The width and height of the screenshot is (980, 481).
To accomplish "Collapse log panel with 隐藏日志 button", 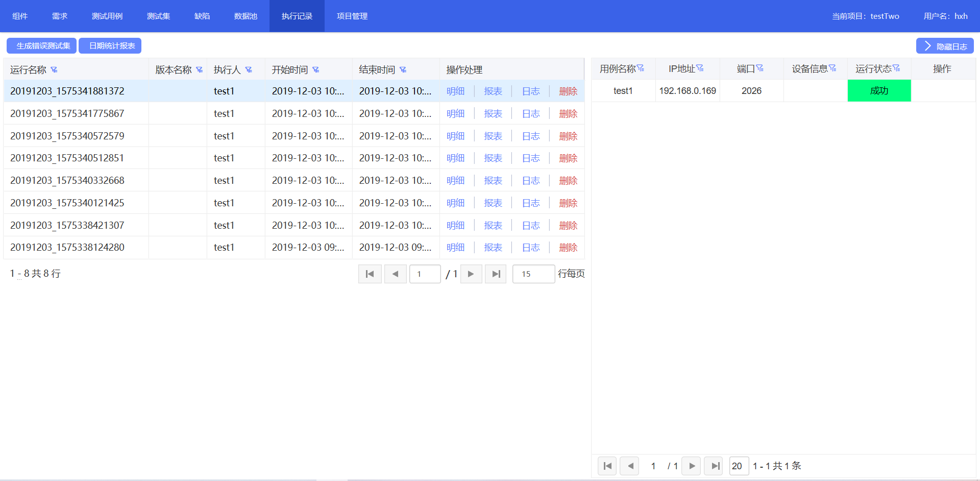I will [x=945, y=46].
